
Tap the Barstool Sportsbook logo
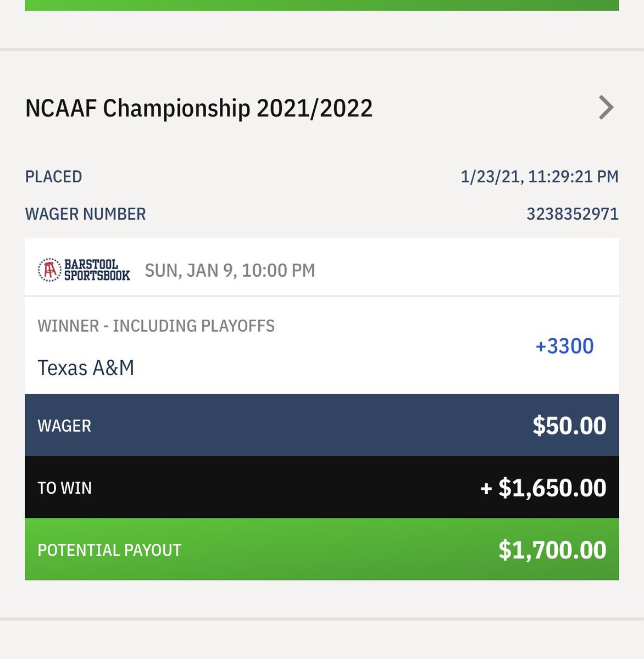pyautogui.click(x=84, y=270)
